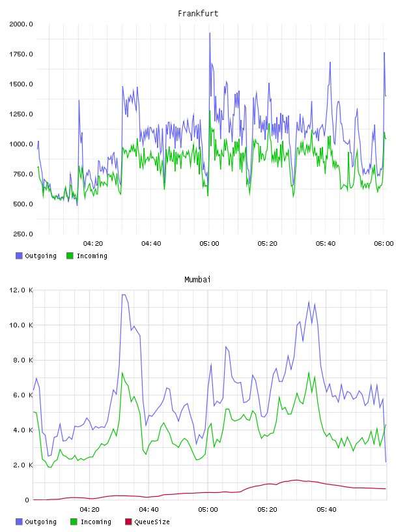Image resolution: width=396 pixels, height=532 pixels.
Task: Click the 05:20 time label on Frankfurt chart
Action: (x=267, y=244)
